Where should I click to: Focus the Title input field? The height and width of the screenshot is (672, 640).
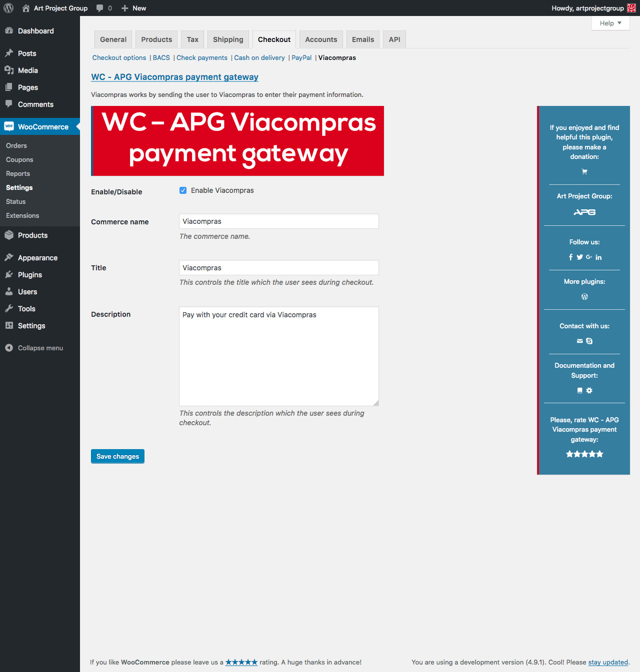pos(279,268)
